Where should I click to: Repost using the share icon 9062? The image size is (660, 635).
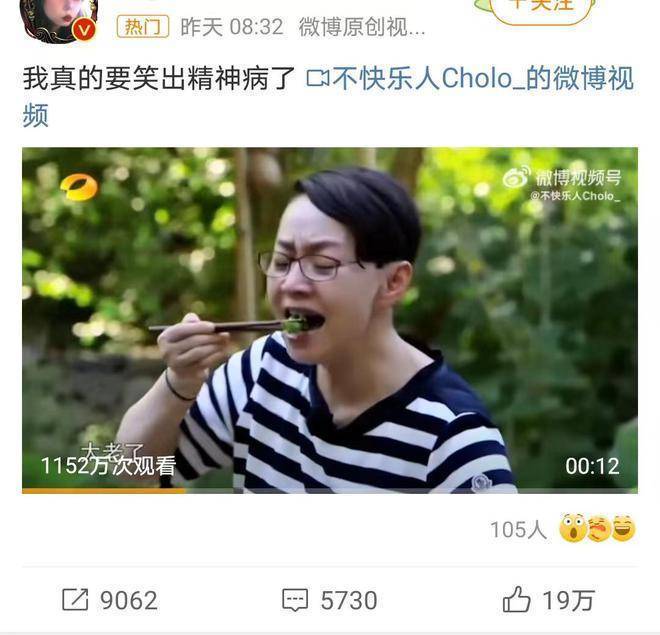[x=110, y=600]
